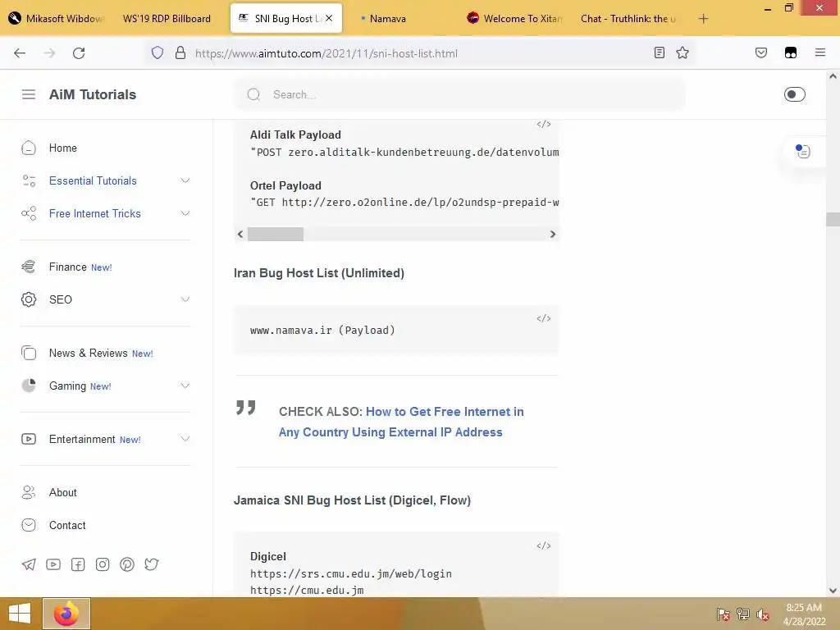Click the browser Forward arrow
The height and width of the screenshot is (630, 840).
tap(49, 53)
